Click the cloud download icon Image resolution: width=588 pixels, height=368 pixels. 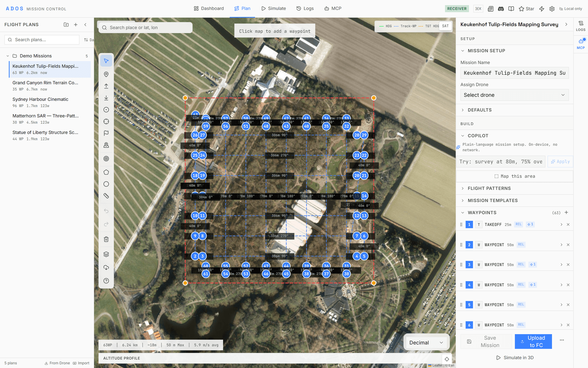coord(106,268)
